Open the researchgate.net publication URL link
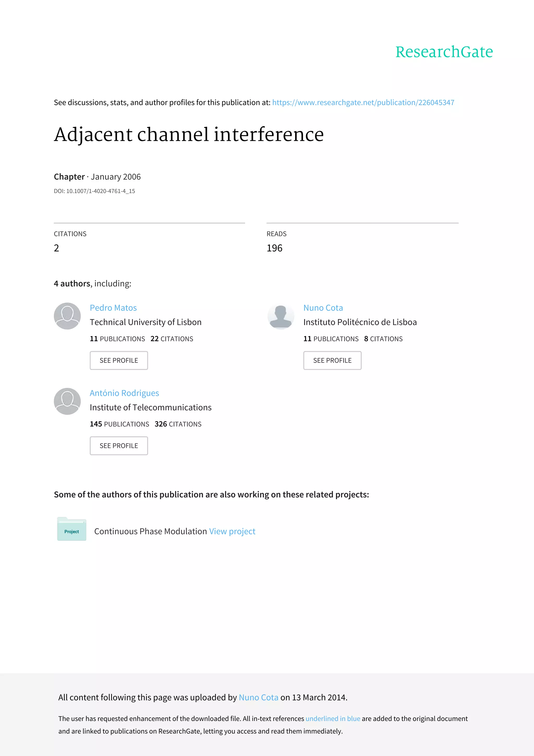The width and height of the screenshot is (534, 756). click(363, 103)
